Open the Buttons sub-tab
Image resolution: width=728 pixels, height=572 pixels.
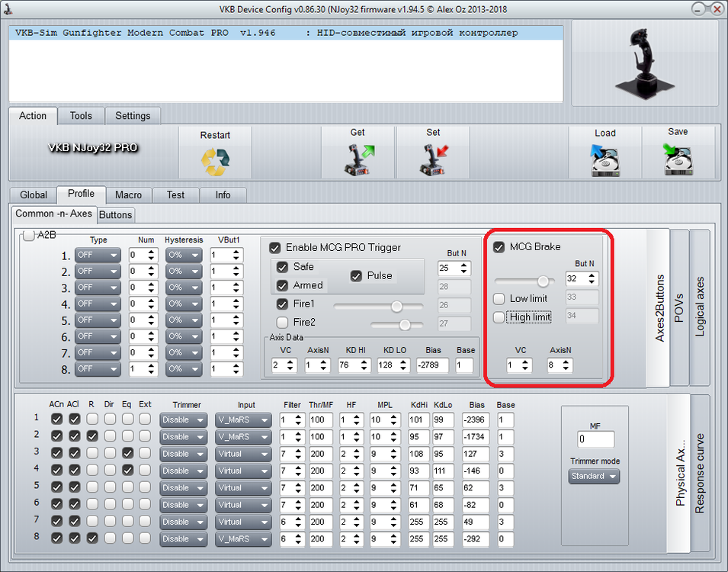tap(115, 214)
